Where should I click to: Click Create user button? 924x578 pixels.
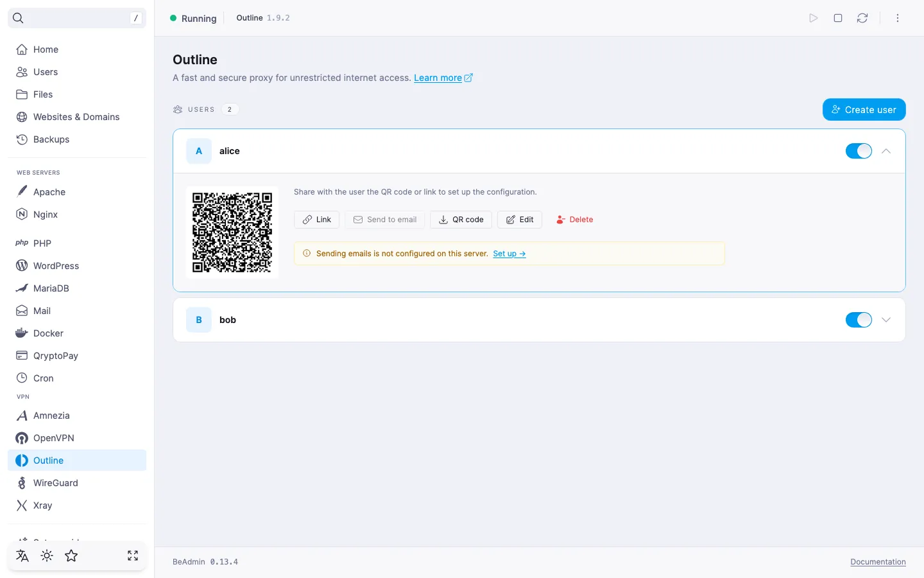click(864, 110)
